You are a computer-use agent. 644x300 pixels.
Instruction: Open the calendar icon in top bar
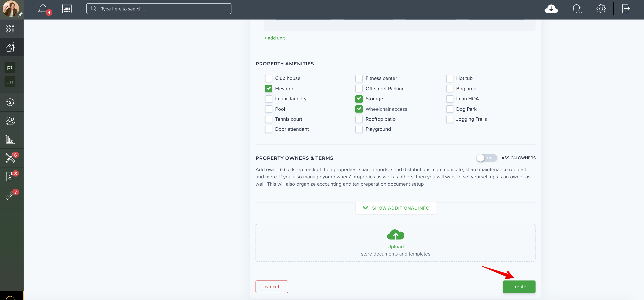(67, 9)
